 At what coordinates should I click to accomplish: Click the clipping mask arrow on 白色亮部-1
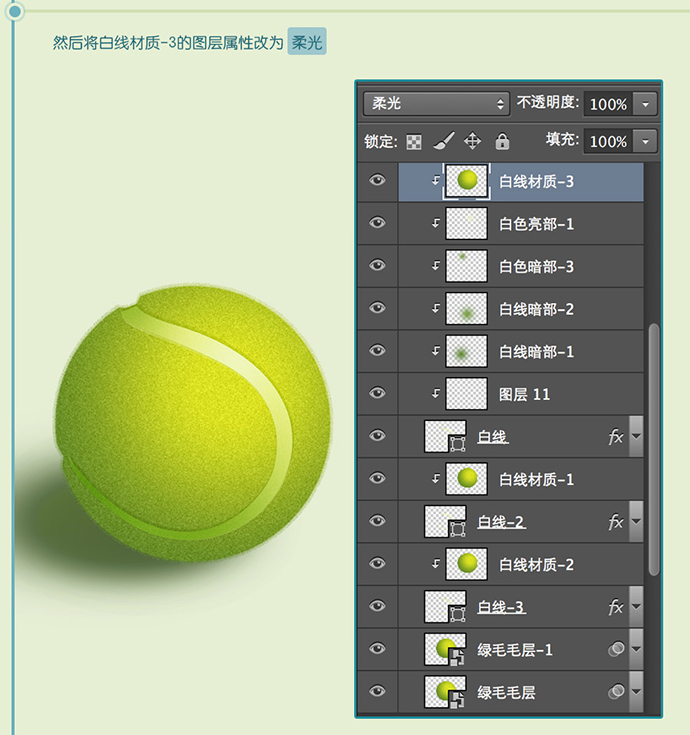[x=435, y=223]
